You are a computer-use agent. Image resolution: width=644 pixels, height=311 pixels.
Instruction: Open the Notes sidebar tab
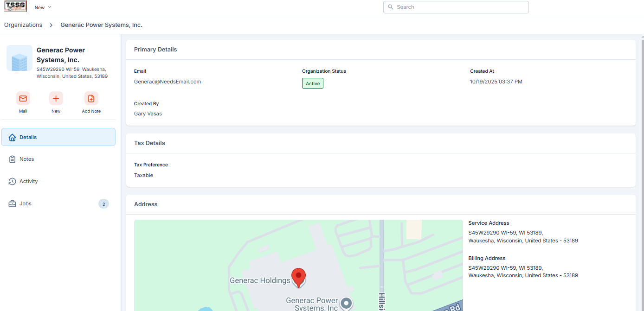[27, 159]
